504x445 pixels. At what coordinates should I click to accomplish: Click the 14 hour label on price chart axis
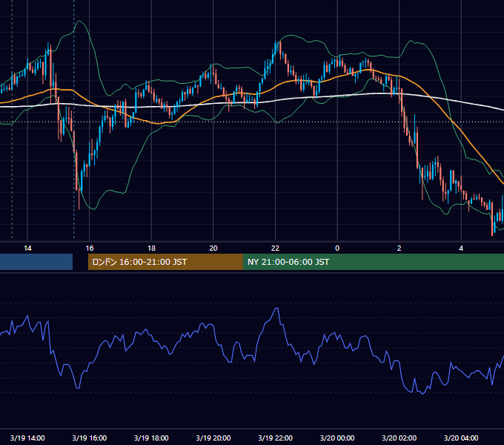tap(27, 248)
